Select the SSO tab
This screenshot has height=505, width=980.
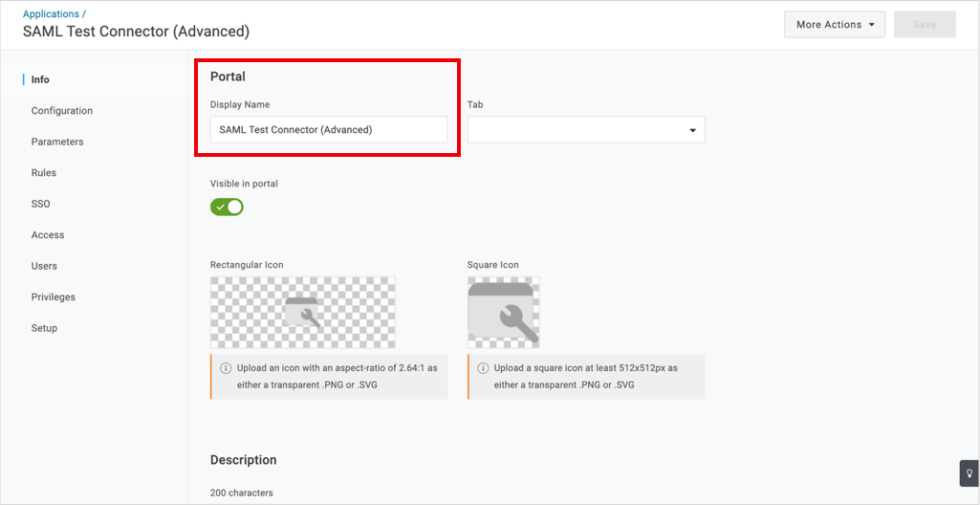click(x=40, y=204)
